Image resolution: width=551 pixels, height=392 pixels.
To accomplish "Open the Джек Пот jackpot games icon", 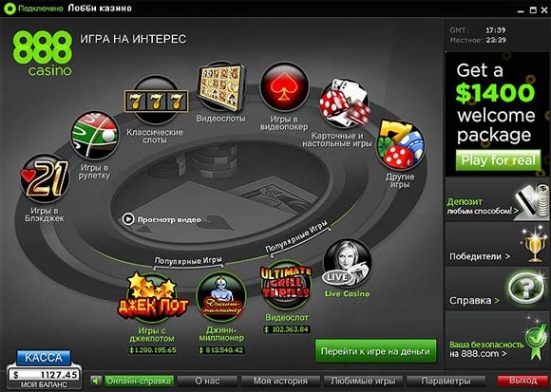I will tap(153, 298).
